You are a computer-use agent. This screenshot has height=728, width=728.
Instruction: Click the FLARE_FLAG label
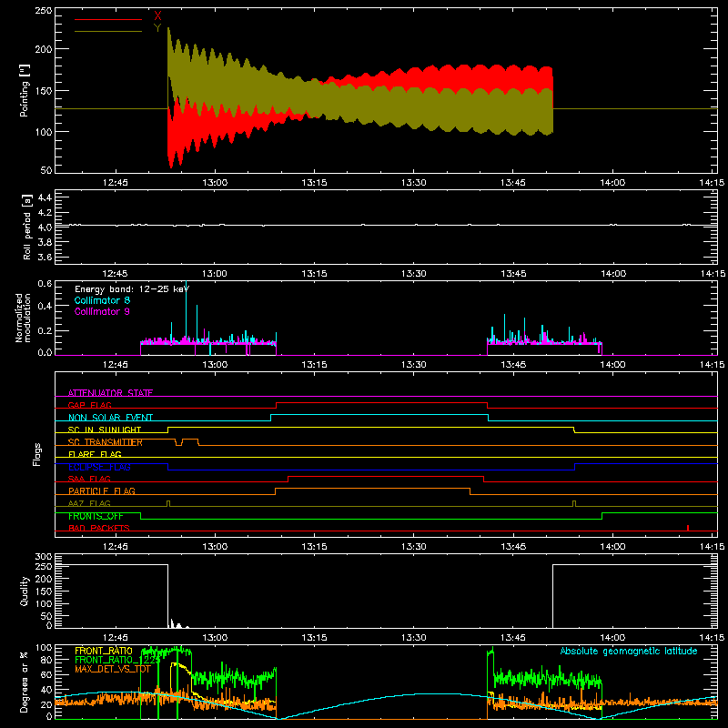[x=95, y=454]
